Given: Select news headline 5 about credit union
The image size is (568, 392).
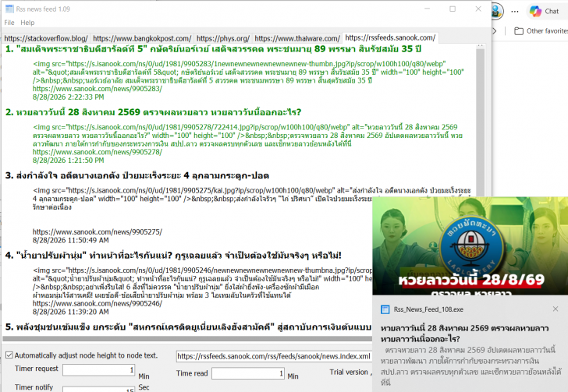Looking at the screenshot, I should [x=188, y=327].
